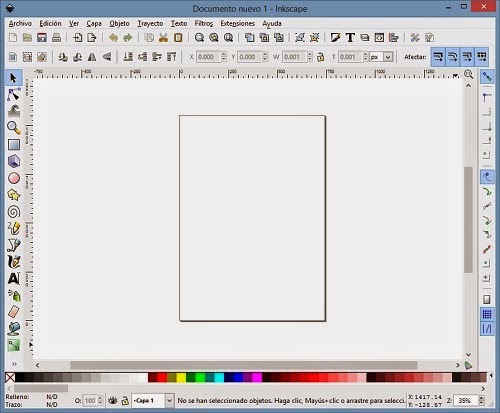Toggle the first Afectar stroke width button
Viewport: 500px width, 413px height.
pyautogui.click(x=438, y=57)
